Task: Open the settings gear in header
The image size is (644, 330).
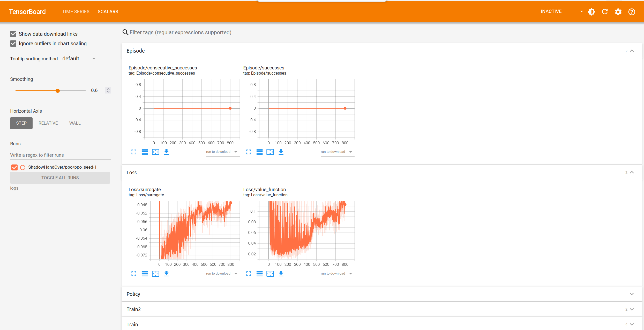Action: 618,12
